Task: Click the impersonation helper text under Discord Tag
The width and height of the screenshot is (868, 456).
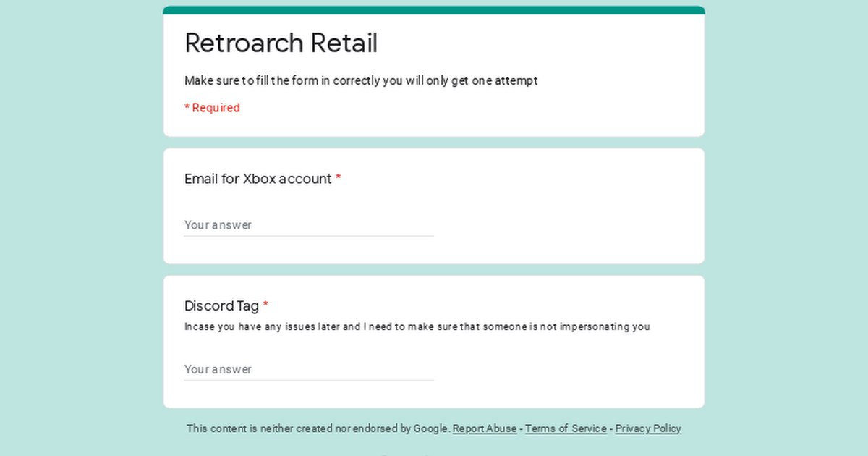Action: click(x=417, y=326)
